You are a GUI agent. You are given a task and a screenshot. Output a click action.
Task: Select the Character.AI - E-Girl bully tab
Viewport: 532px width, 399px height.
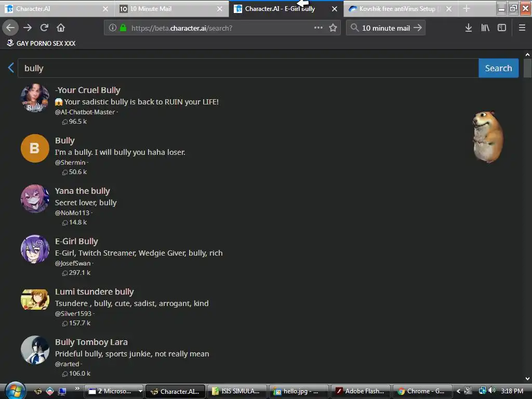pyautogui.click(x=286, y=9)
